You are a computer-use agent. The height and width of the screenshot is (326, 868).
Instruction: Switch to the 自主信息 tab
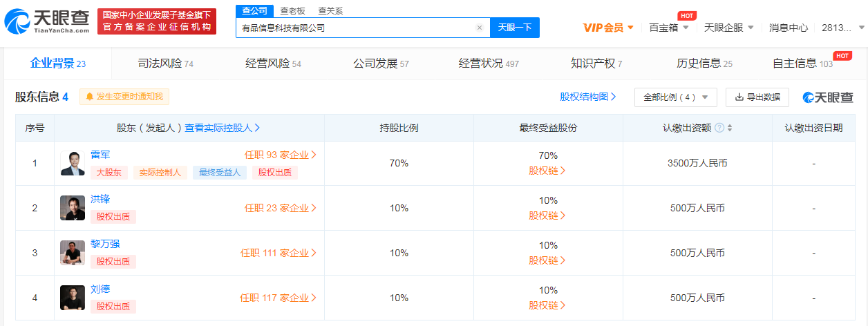tap(802, 64)
